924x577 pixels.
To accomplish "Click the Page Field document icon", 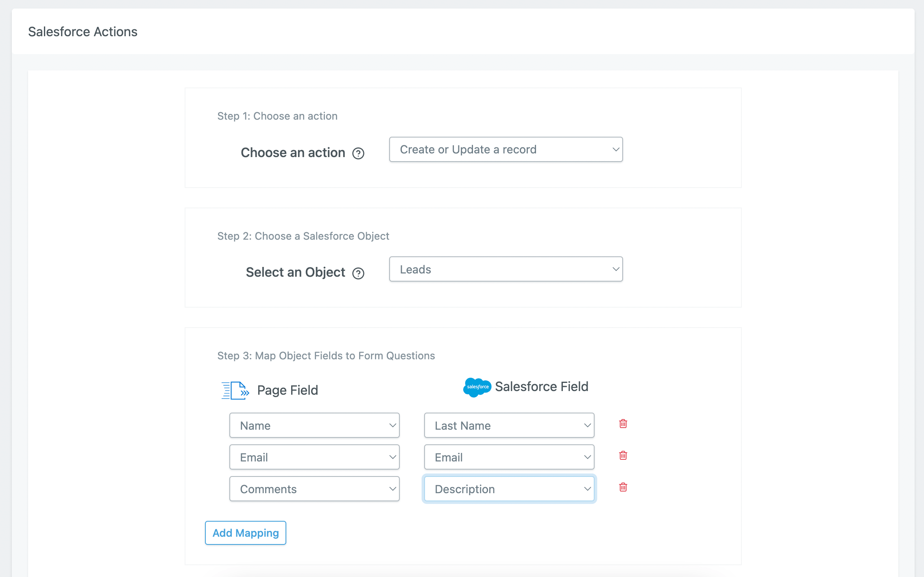I will 235,390.
